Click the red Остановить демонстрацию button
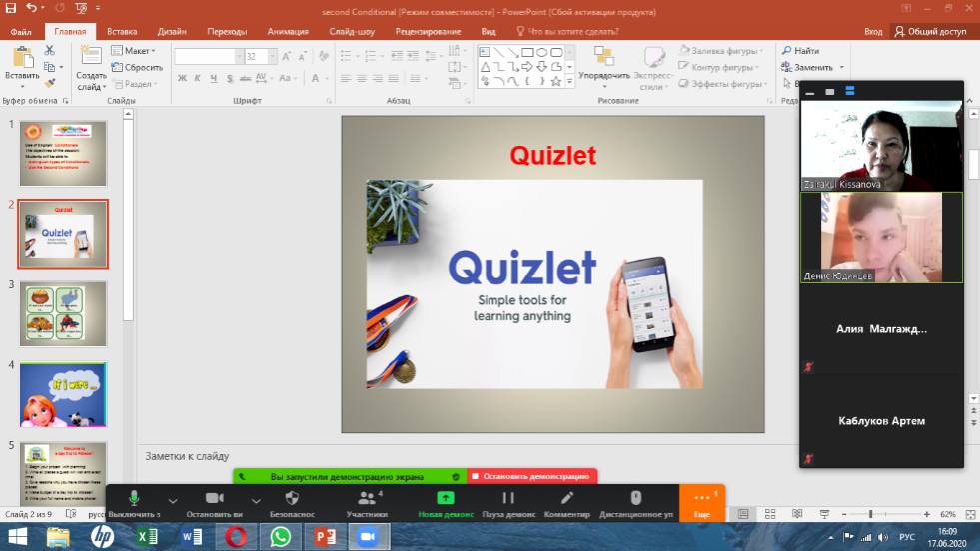 tap(531, 477)
